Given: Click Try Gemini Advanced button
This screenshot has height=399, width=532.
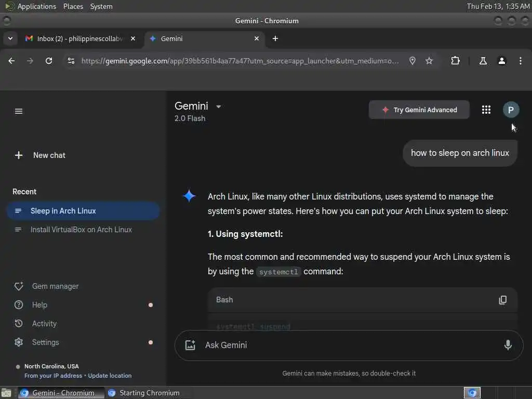Looking at the screenshot, I should point(419,110).
